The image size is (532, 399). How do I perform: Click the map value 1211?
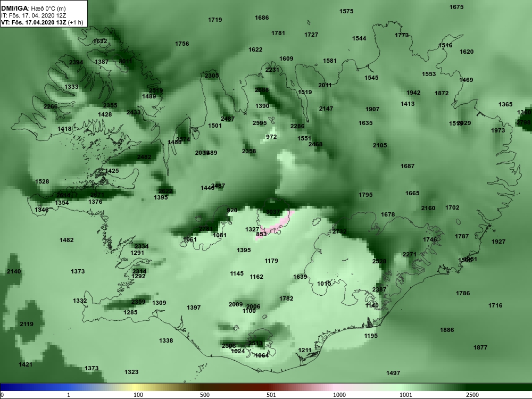305,350
